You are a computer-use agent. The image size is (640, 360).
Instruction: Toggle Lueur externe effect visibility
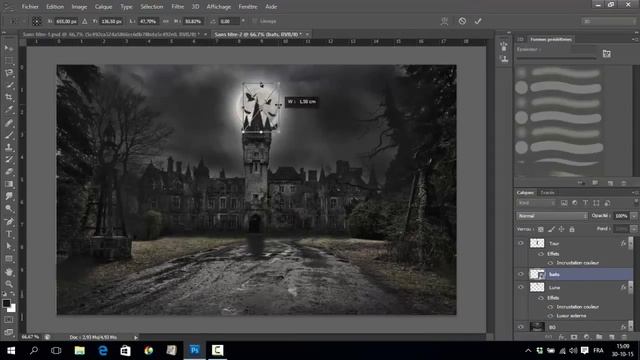[x=550, y=316]
